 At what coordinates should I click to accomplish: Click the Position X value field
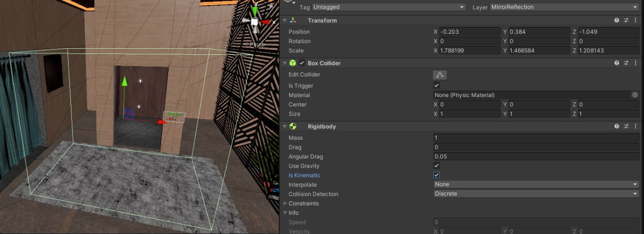pyautogui.click(x=469, y=32)
